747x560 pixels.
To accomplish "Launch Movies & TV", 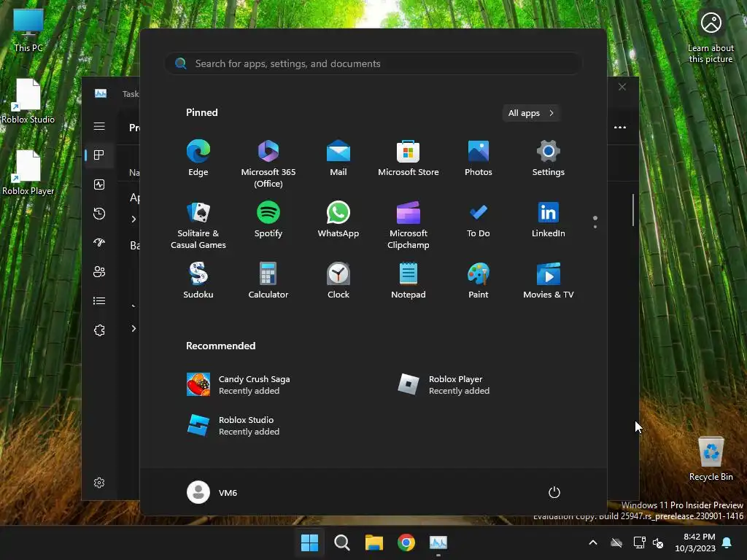I will click(x=549, y=281).
